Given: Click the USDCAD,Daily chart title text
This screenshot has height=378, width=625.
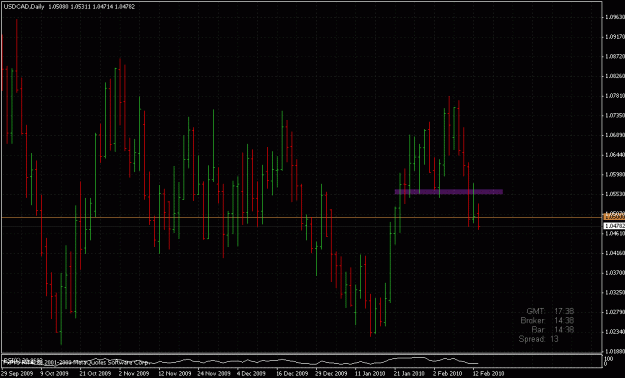Looking at the screenshot, I should (x=24, y=7).
